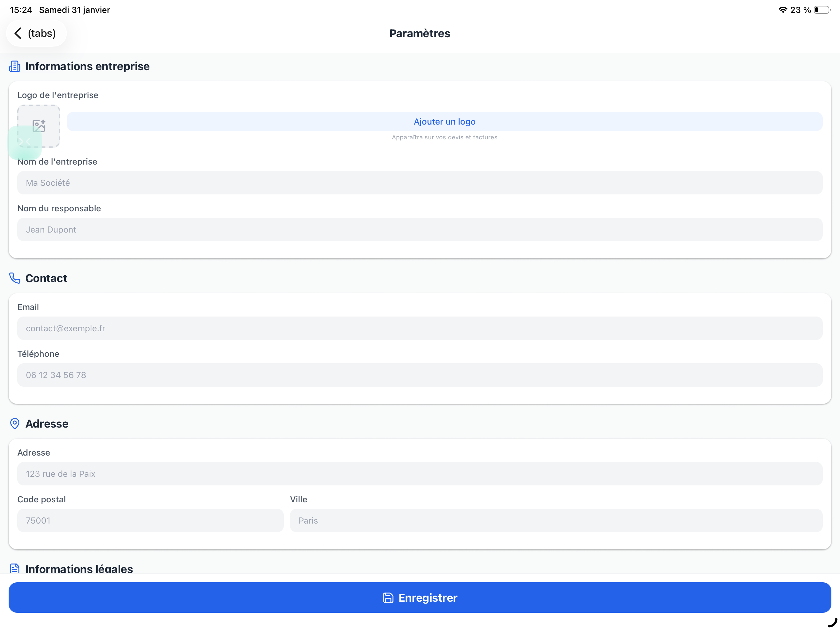Tap the Samedi 31 janvier date
Viewport: 840px width, 630px height.
(x=74, y=10)
